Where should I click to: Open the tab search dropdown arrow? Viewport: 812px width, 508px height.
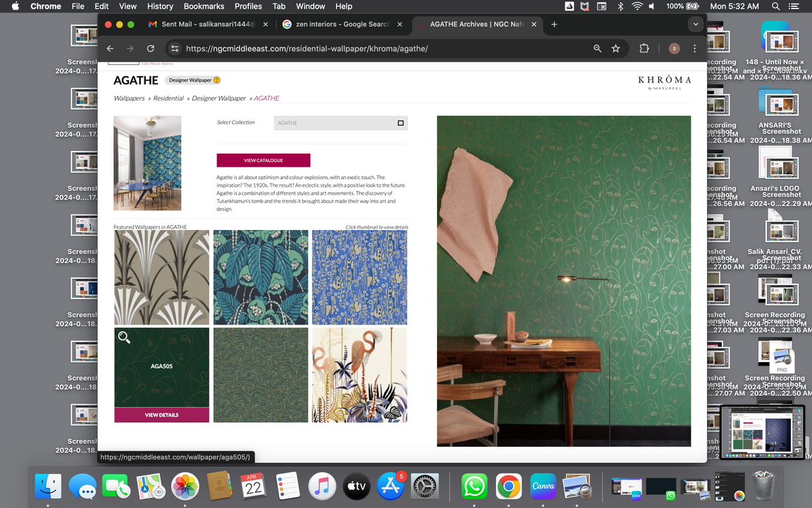click(x=696, y=25)
